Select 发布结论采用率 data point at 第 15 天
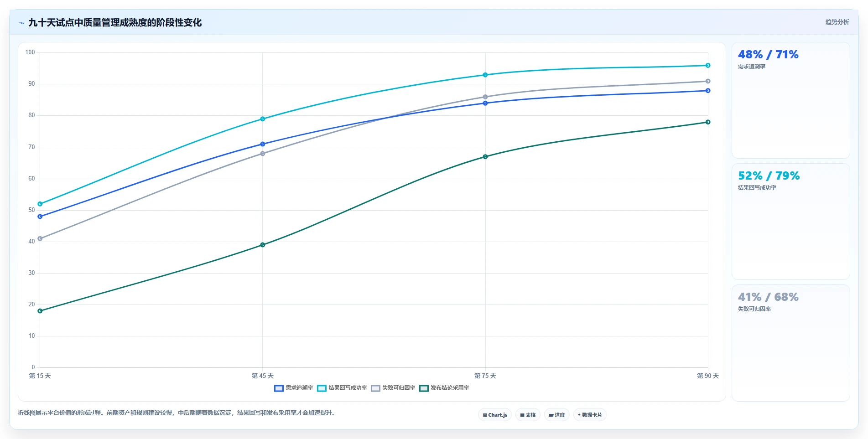 (40, 311)
